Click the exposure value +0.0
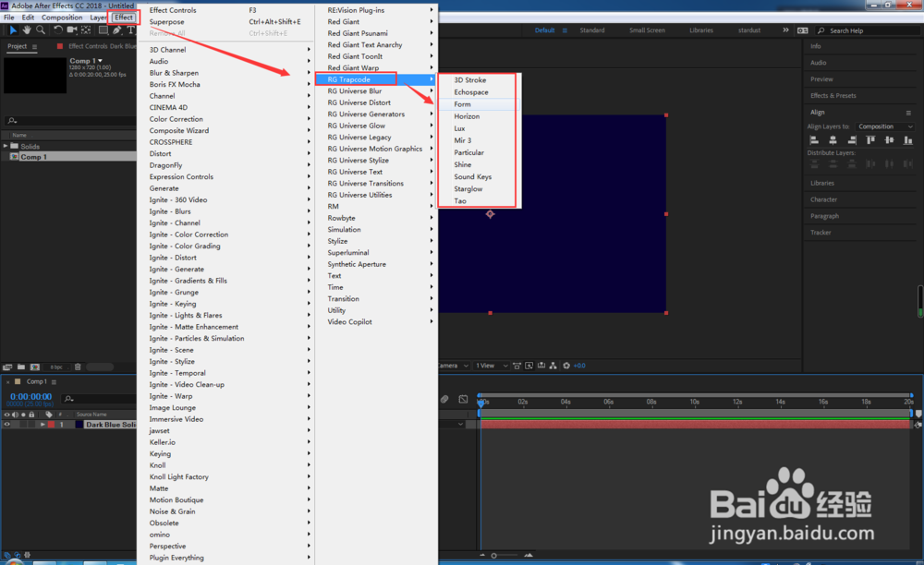The width and height of the screenshot is (924, 565). point(579,366)
